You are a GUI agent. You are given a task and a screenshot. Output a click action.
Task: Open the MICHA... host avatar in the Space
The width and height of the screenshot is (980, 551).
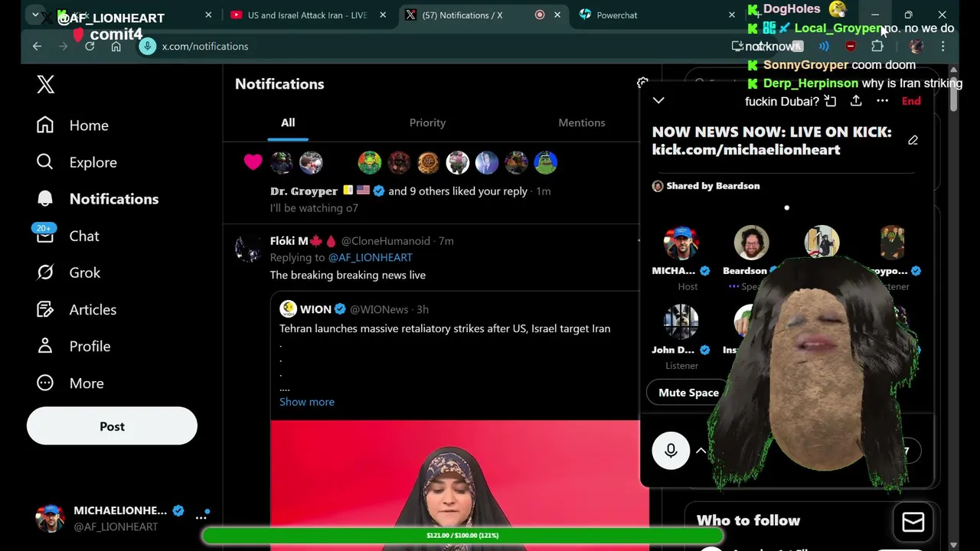[681, 243]
